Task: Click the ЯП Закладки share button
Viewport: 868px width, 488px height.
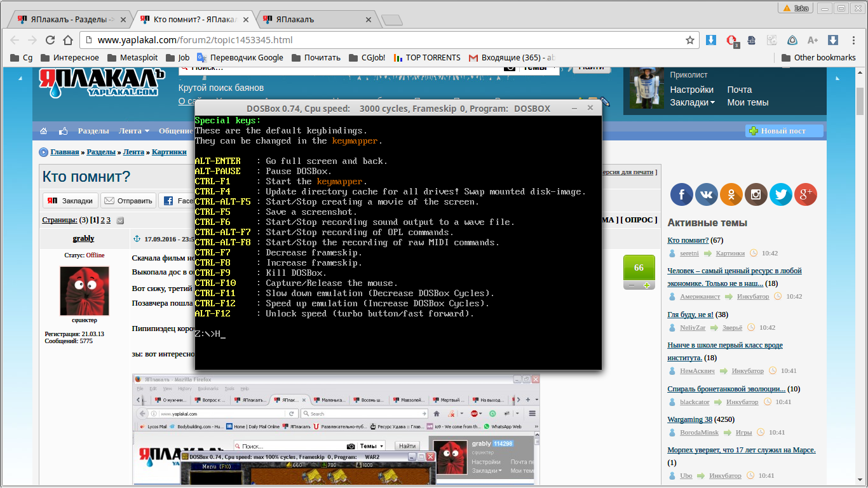Action: coord(71,201)
